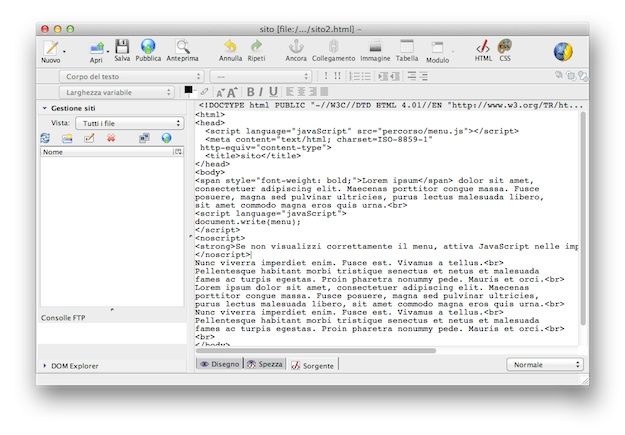
Task: Toggle align right button
Action: (313, 92)
